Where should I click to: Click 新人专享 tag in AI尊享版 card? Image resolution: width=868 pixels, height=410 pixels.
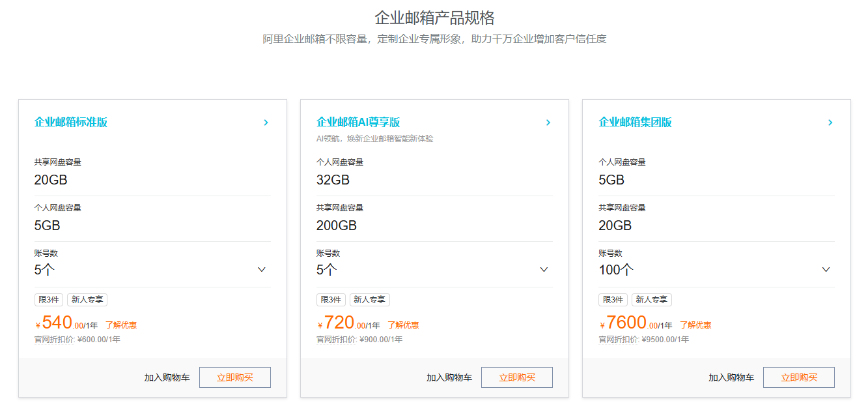tap(369, 300)
